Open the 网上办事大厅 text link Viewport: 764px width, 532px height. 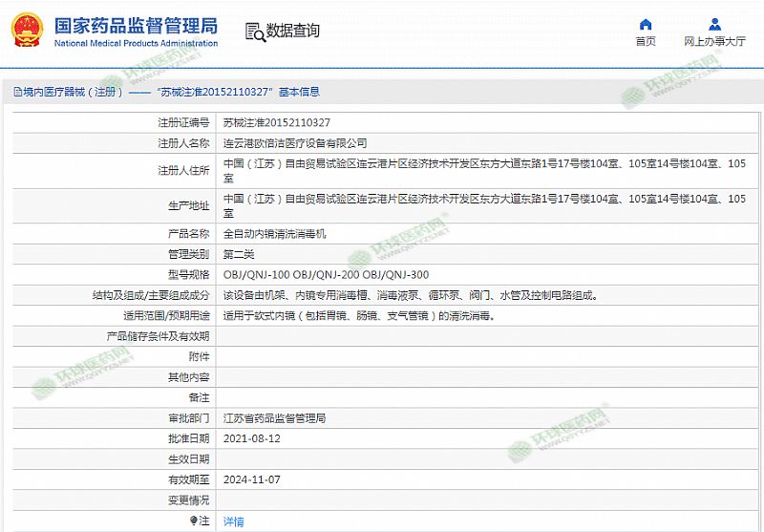pos(714,41)
